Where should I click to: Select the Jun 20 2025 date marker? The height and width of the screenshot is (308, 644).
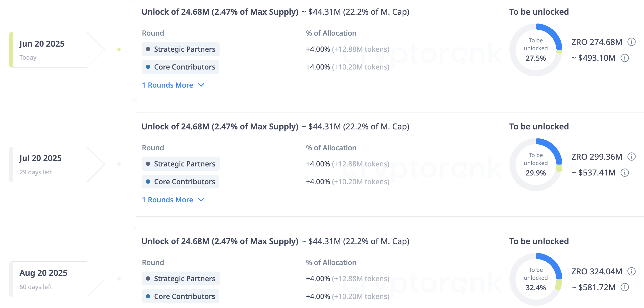click(57, 50)
